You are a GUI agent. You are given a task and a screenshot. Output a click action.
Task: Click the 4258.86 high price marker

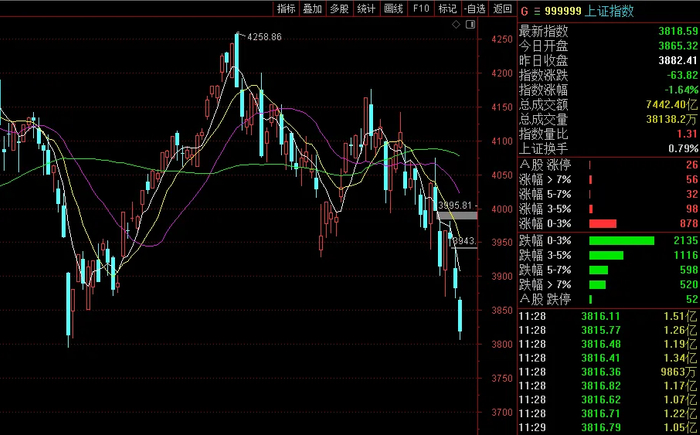[264, 37]
